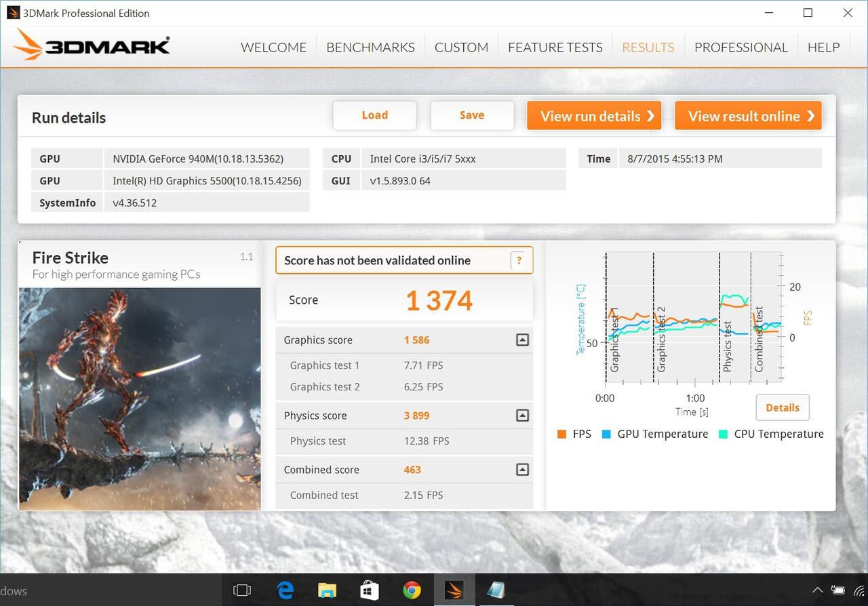Click the Physics score value 3 899
The height and width of the screenshot is (606, 868).
click(416, 416)
